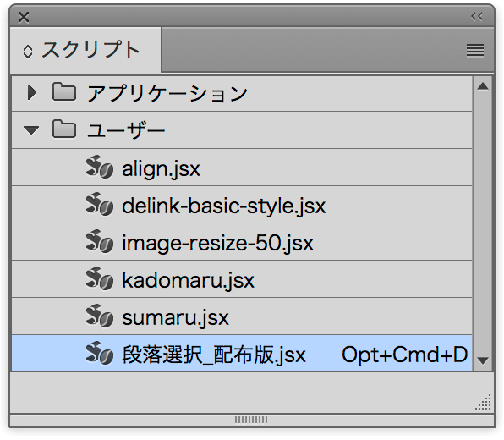
Task: Select the kadomaru.jsx script entry
Action: [x=242, y=279]
